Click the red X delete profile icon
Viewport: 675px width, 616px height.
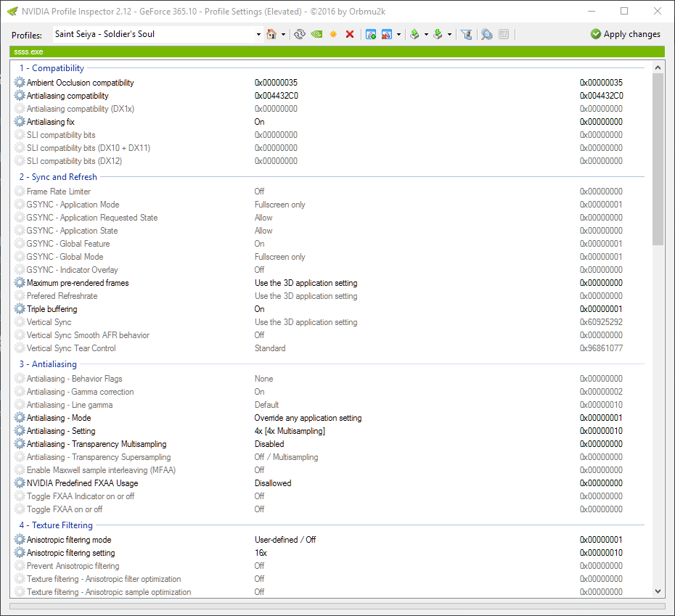pyautogui.click(x=350, y=34)
